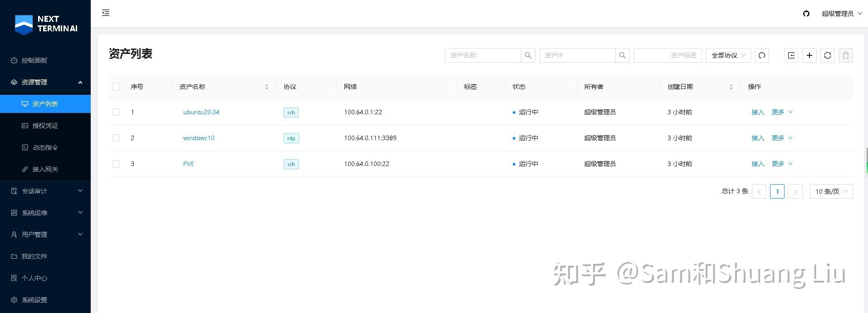This screenshot has height=313, width=868.
Task: Open 更多 menu for windows10
Action: click(x=782, y=138)
